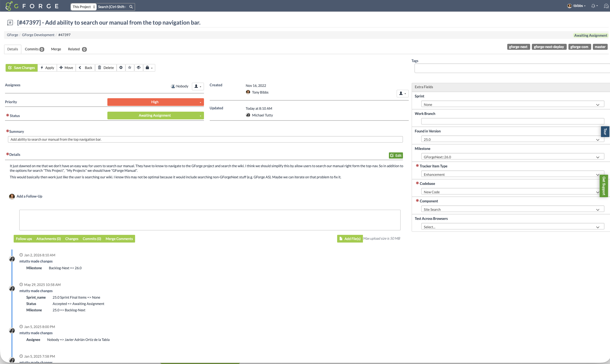Expand the Sprint dropdown
The height and width of the screenshot is (364, 610).
[x=512, y=105]
